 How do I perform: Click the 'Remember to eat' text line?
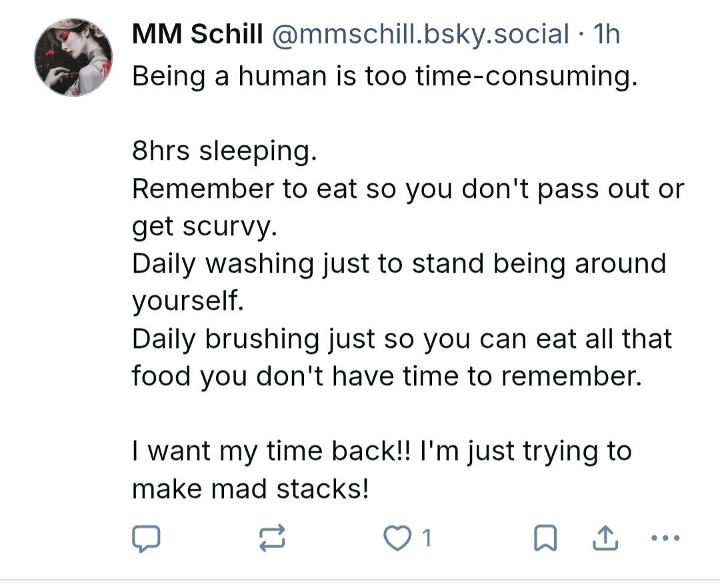tap(407, 189)
